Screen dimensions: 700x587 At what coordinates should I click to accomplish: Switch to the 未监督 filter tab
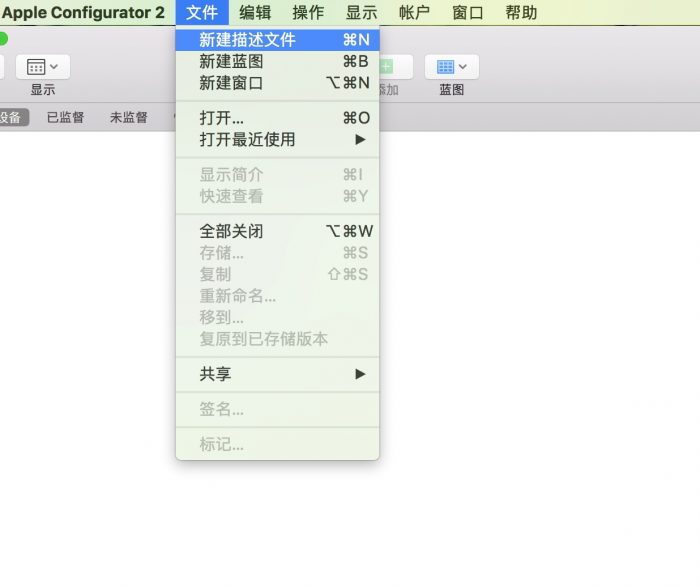pos(129,117)
